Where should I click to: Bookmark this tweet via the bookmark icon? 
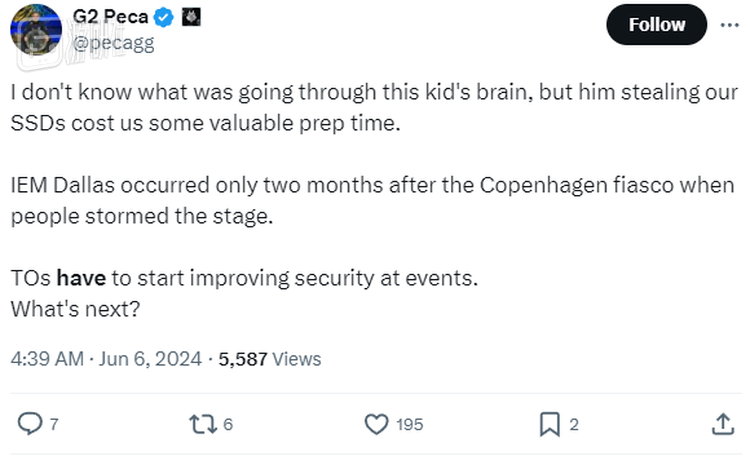[x=549, y=424]
